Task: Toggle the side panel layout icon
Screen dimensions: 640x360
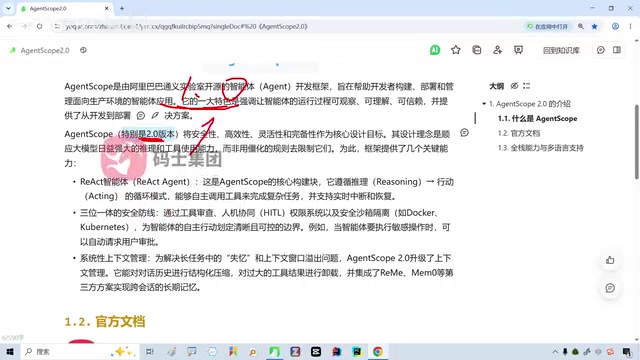Action: [x=617, y=50]
